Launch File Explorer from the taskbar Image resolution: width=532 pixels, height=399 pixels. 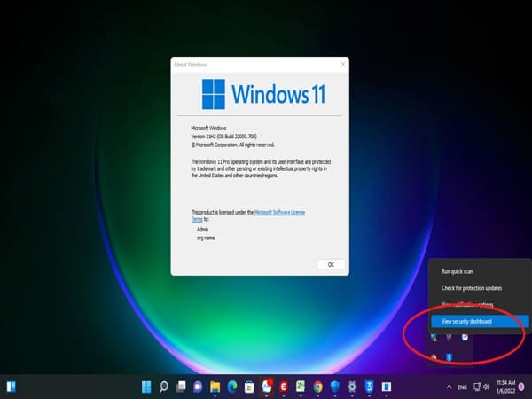pyautogui.click(x=215, y=387)
